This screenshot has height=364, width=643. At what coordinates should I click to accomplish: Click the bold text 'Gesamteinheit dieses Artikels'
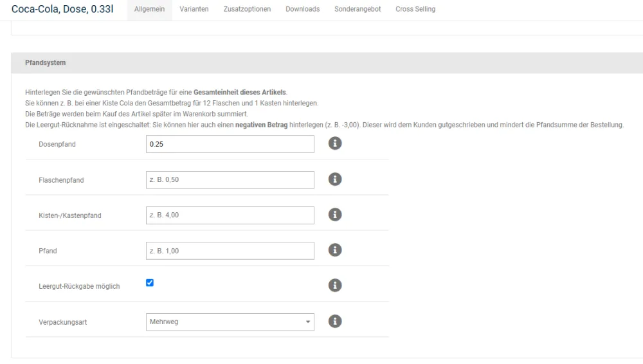[240, 93]
